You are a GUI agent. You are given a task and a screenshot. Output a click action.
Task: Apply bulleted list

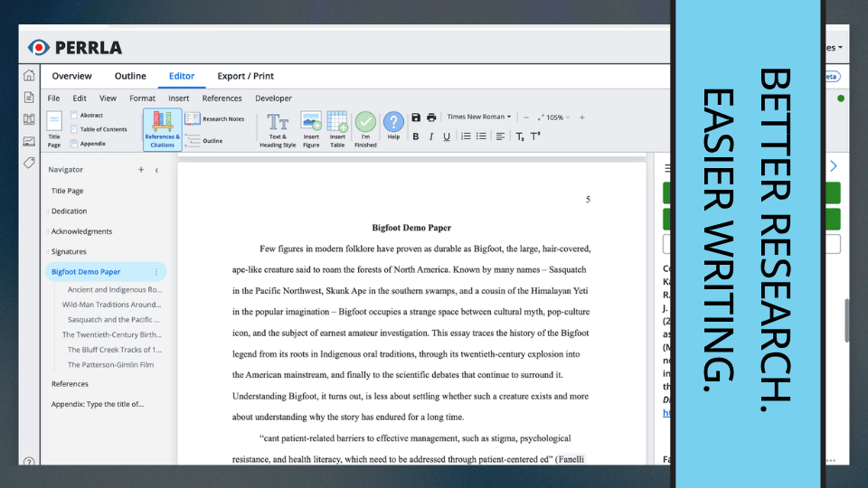point(481,136)
